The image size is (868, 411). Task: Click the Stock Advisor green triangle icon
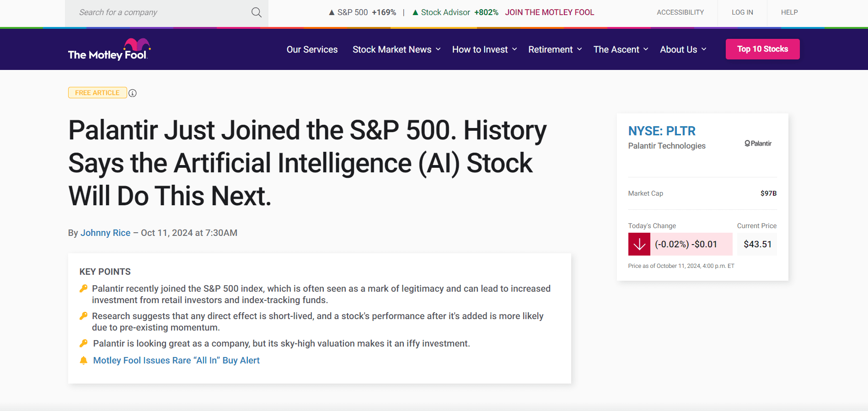point(415,12)
